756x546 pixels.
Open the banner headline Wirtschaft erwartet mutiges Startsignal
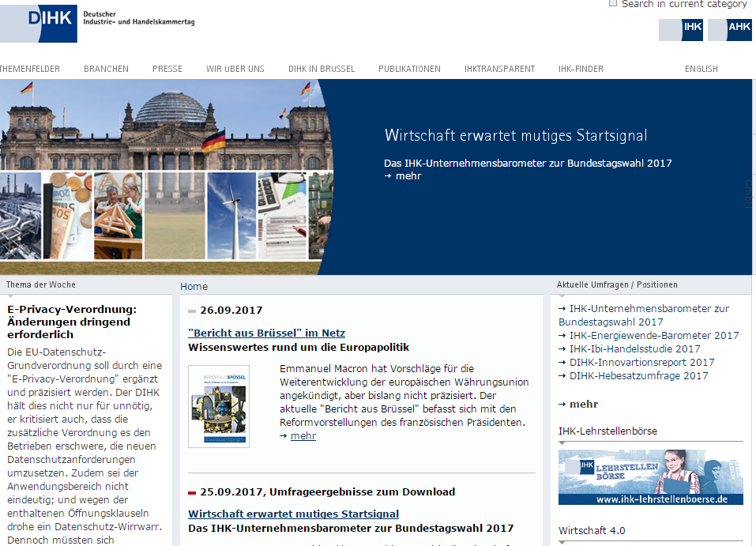[x=516, y=136]
